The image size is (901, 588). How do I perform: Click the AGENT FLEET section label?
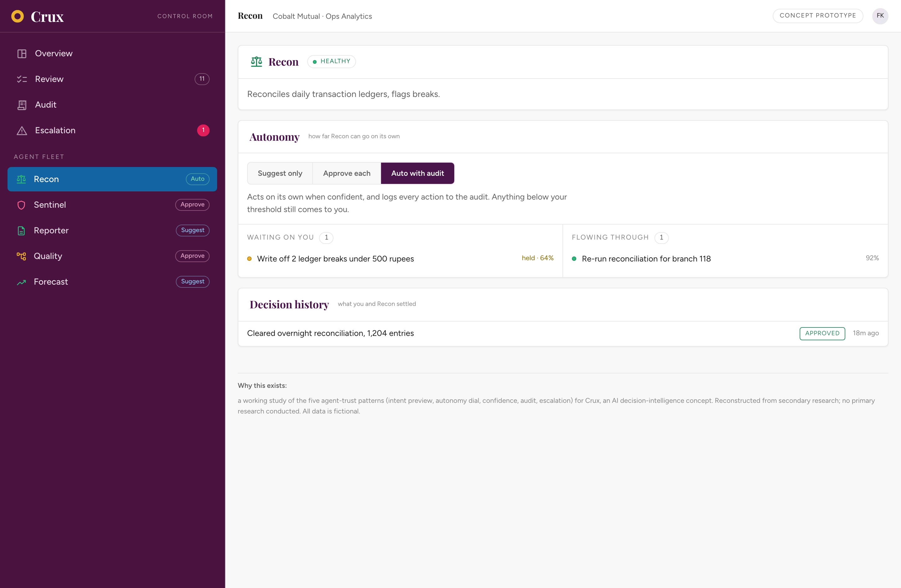pos(39,157)
